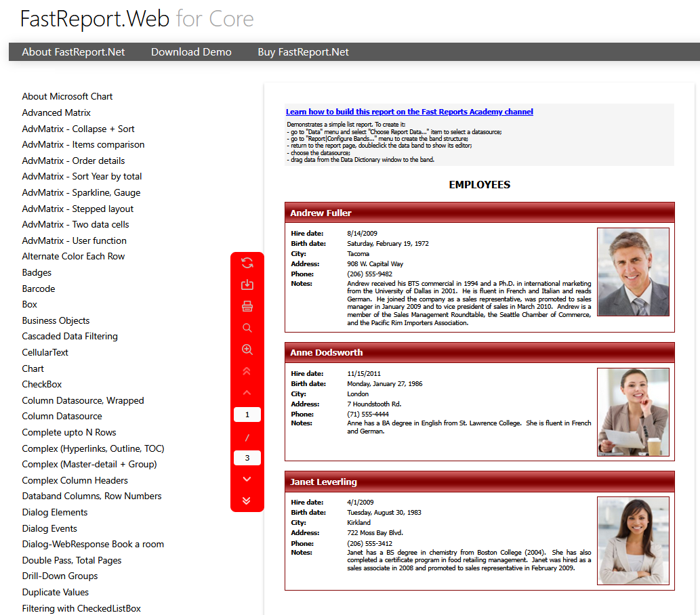Image resolution: width=700 pixels, height=615 pixels.
Task: Open Duplicate Values report
Action: tap(56, 592)
